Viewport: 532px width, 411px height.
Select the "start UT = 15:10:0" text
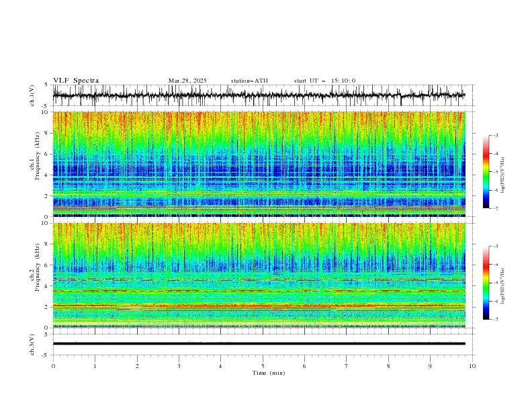(324, 81)
